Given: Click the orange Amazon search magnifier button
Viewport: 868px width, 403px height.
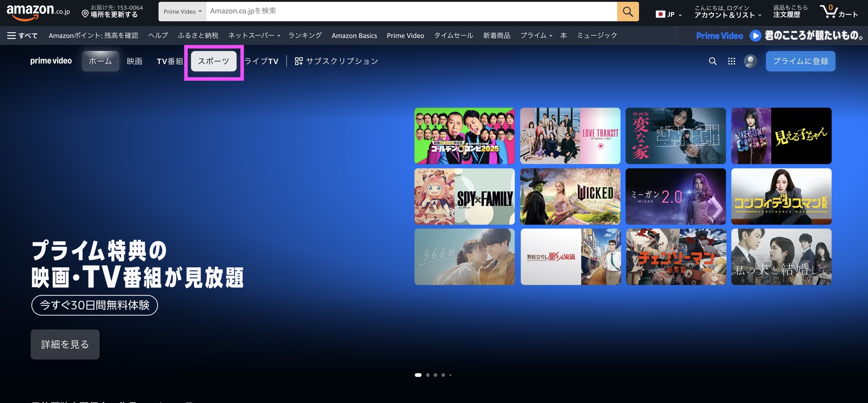Looking at the screenshot, I should click(x=627, y=12).
